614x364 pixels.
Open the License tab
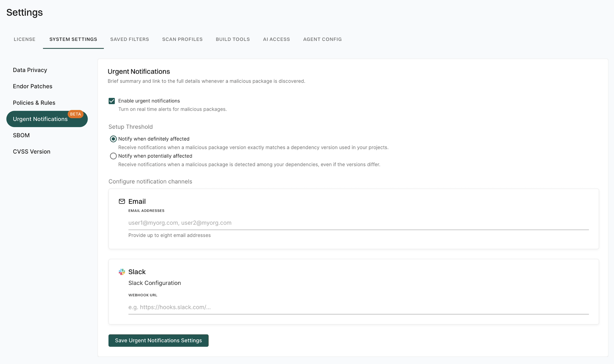[x=24, y=39]
